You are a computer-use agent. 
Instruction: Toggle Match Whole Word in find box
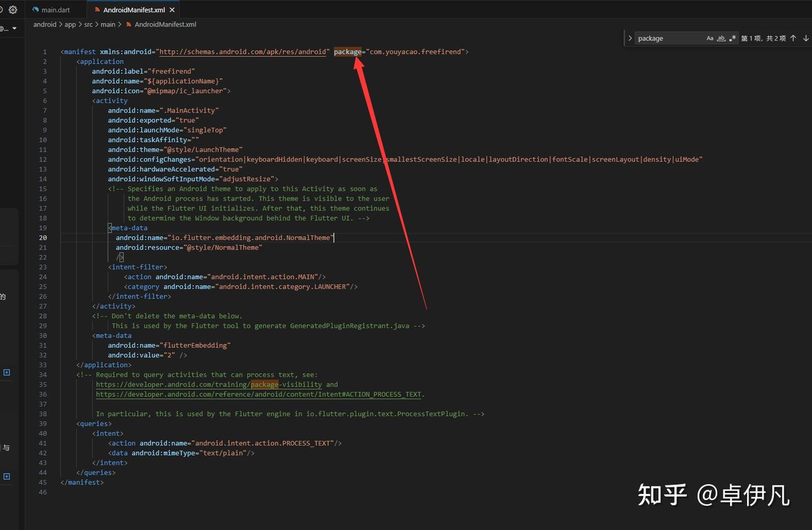[x=721, y=38]
